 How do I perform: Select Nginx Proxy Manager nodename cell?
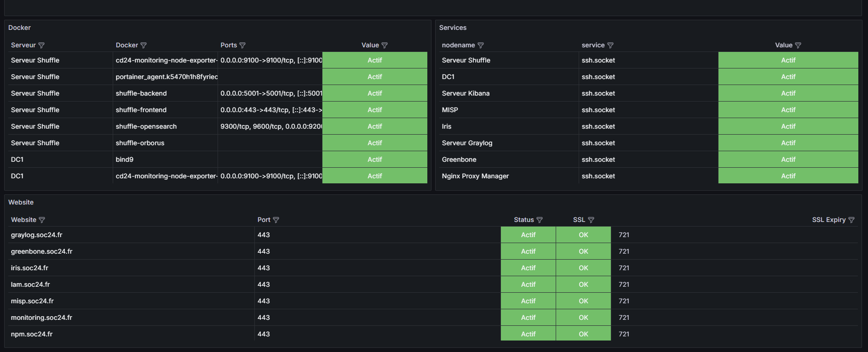pos(509,176)
